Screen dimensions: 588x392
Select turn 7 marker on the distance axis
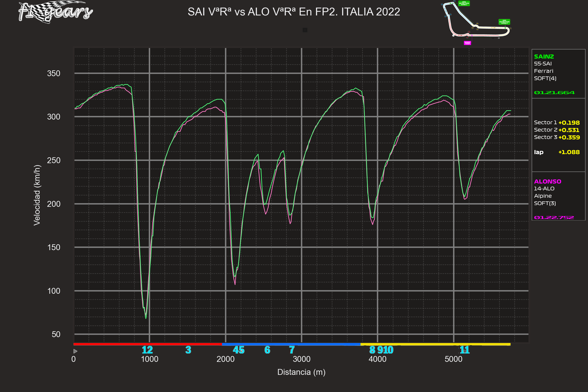pyautogui.click(x=292, y=350)
